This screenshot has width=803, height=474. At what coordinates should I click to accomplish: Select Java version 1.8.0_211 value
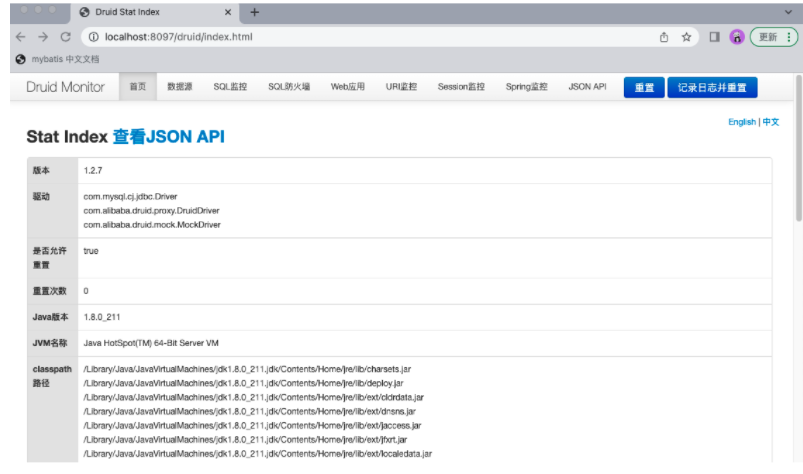(x=101, y=317)
